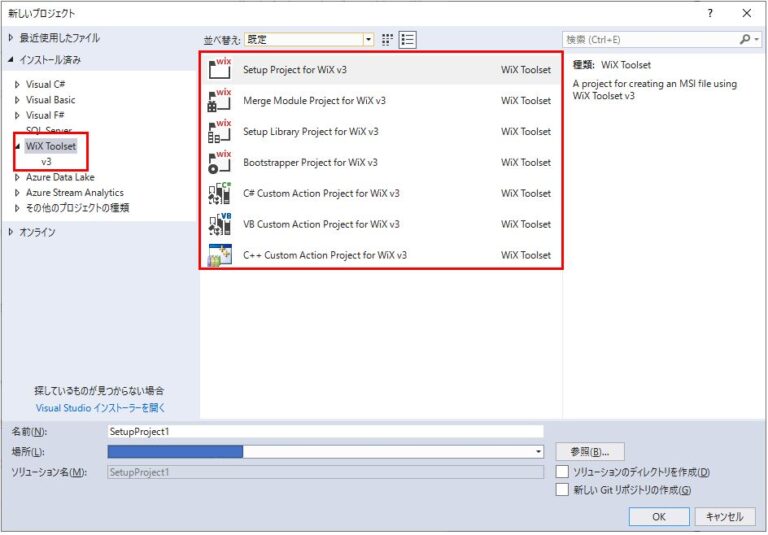Click the 参照(B)... browse button
Viewport: 768px width, 535px height.
(590, 452)
